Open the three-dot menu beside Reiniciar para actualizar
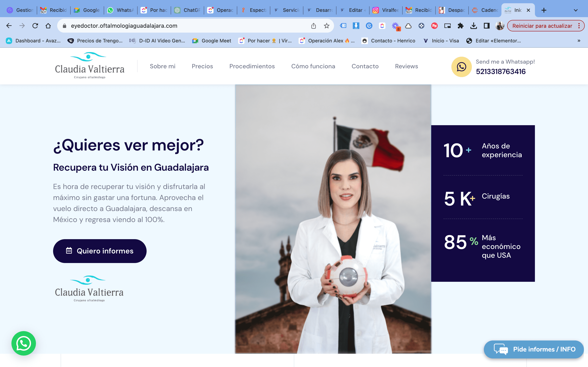The image size is (588, 367). click(579, 25)
